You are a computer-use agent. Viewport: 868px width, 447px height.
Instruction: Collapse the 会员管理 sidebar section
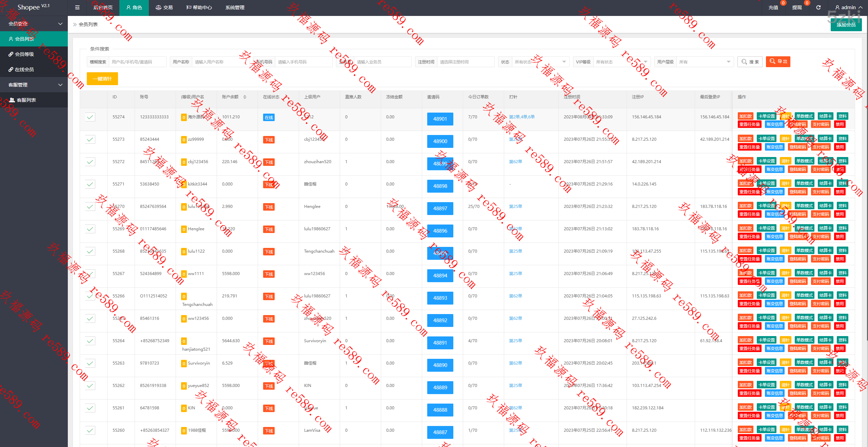click(x=60, y=24)
